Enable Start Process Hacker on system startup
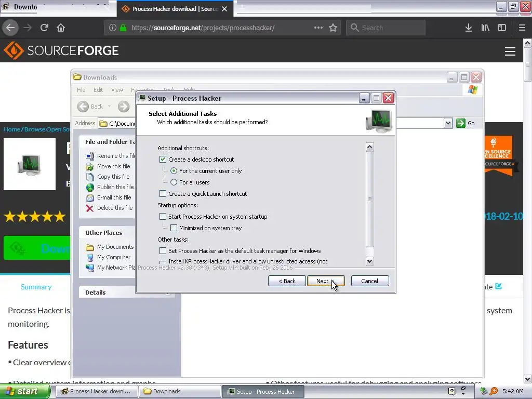This screenshot has height=399, width=532. click(163, 217)
